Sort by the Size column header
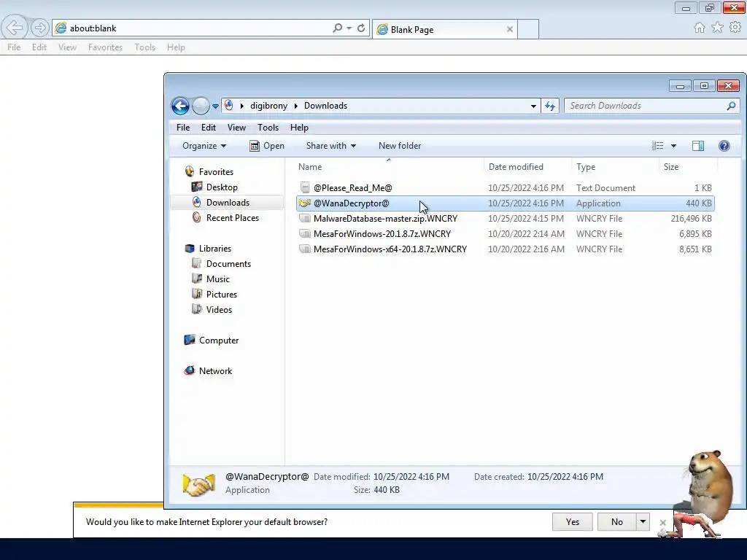 688,167
